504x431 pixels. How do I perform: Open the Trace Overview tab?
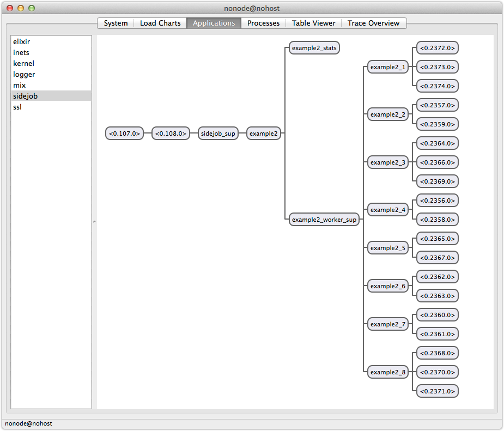point(374,23)
